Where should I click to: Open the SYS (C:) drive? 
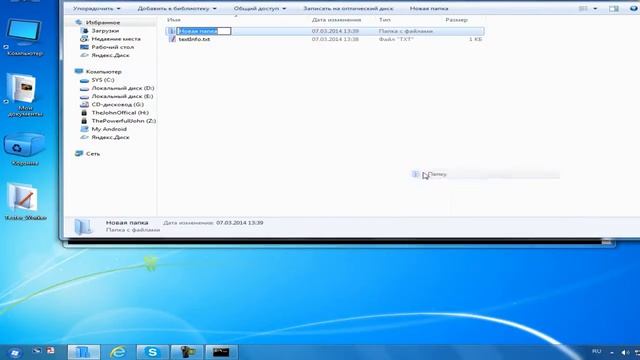click(x=102, y=80)
